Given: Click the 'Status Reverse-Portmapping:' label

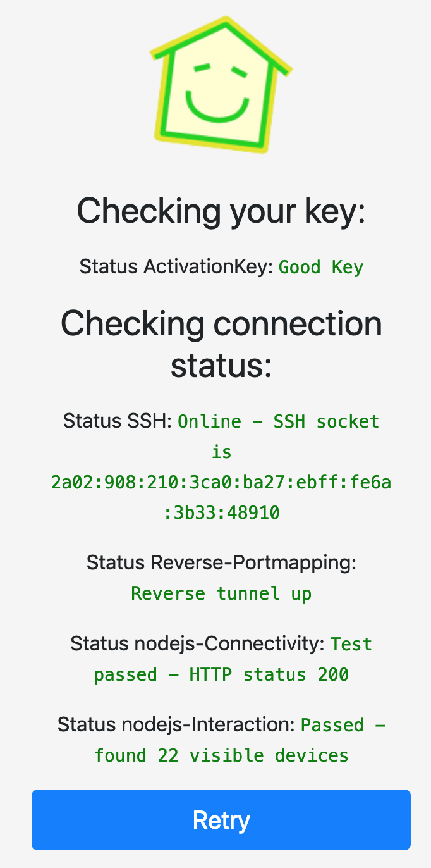Looking at the screenshot, I should [x=221, y=562].
